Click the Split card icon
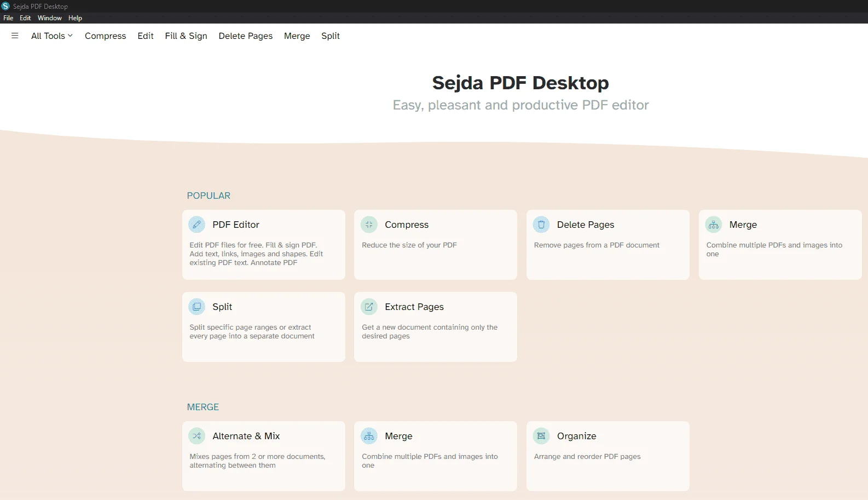Viewport: 868px width, 500px height. tap(196, 307)
